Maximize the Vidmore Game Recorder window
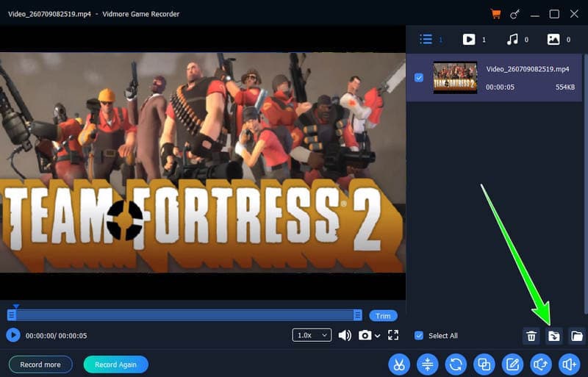This screenshot has height=377, width=588. click(x=554, y=14)
